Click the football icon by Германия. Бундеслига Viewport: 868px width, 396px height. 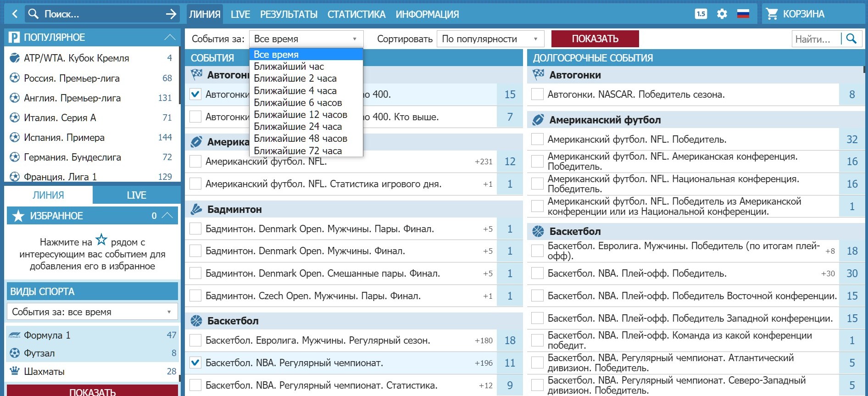15,157
